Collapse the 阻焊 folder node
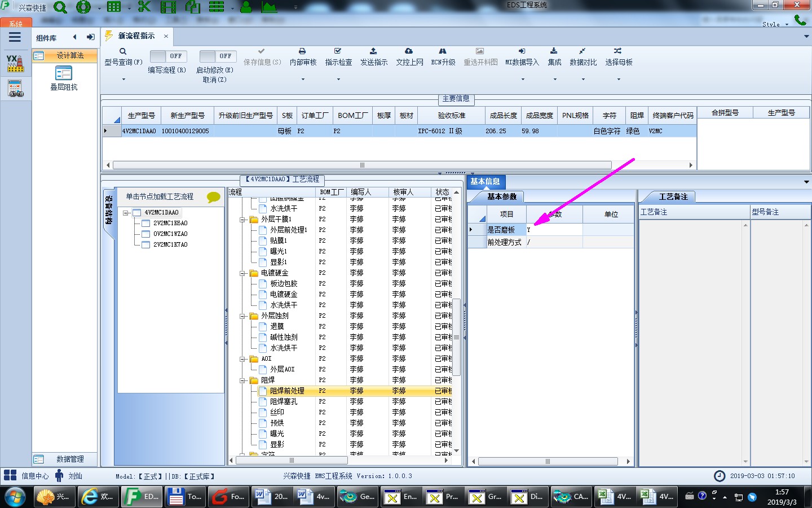This screenshot has width=812, height=508. [x=242, y=380]
